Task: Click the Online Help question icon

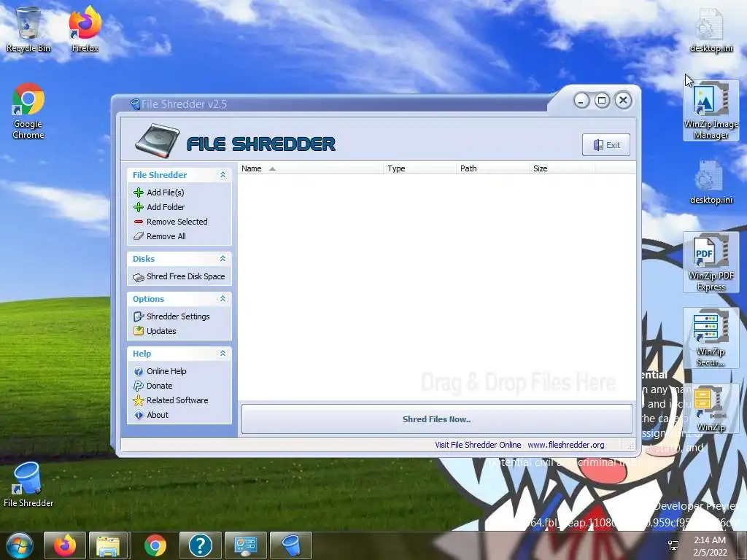Action: pos(139,371)
